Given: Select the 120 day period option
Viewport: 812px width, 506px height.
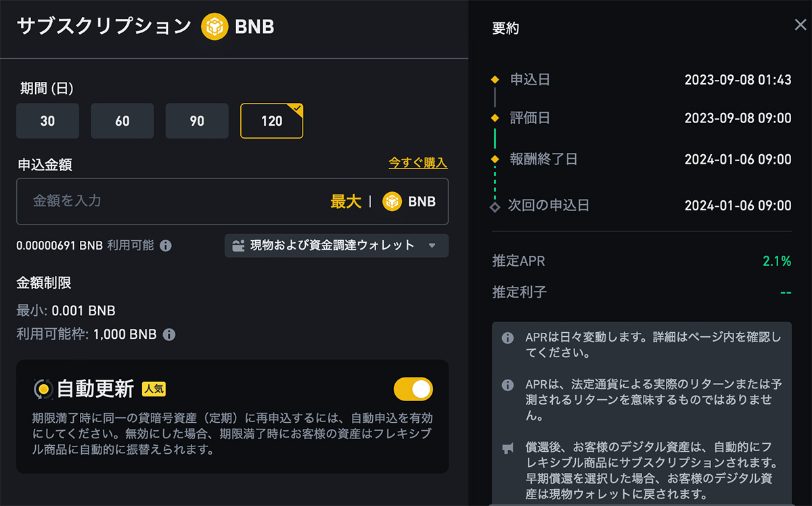Looking at the screenshot, I should (x=272, y=121).
